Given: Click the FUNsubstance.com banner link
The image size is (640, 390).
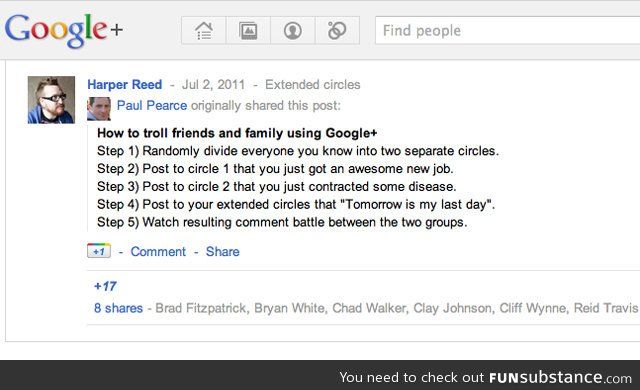Looking at the screenshot, I should [560, 377].
